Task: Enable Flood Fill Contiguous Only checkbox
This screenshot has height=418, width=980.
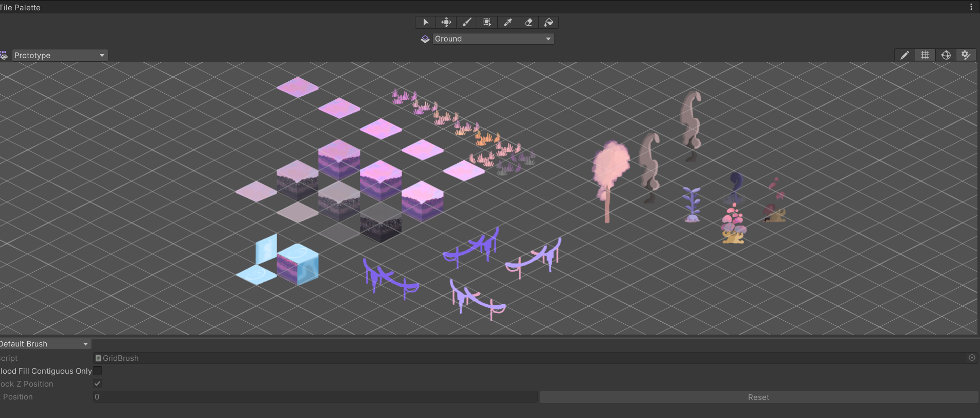Action: click(x=97, y=371)
